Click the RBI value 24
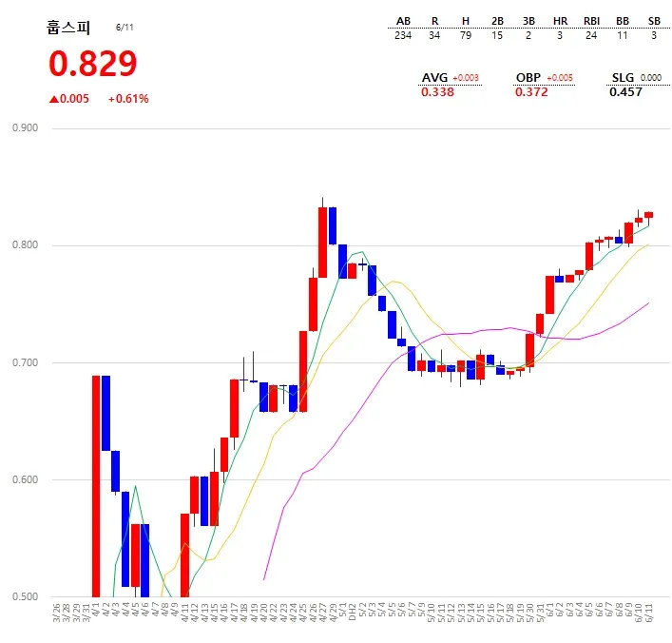Image resolution: width=672 pixels, height=643 pixels. (x=591, y=35)
